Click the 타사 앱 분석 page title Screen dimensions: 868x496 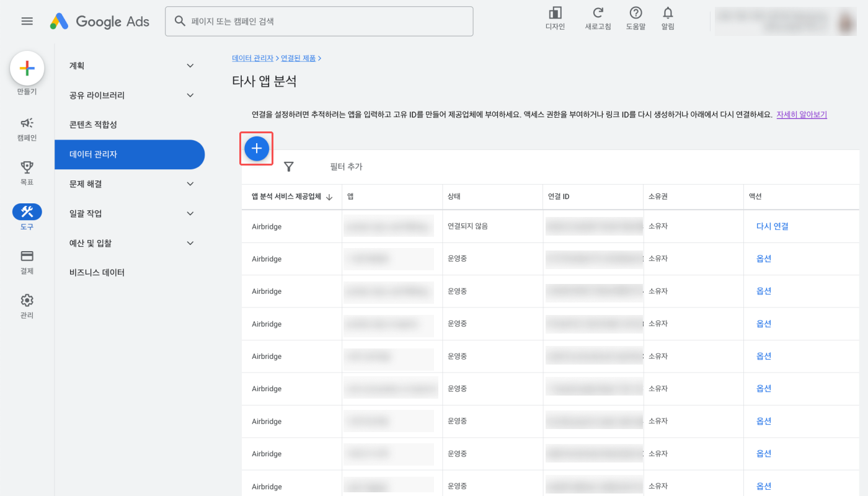pyautogui.click(x=264, y=81)
